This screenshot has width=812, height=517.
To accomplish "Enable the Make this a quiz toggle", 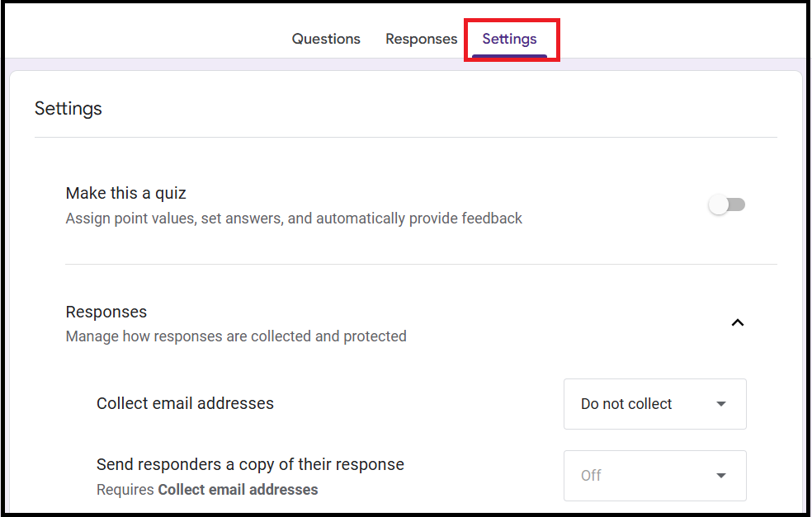I will 727,204.
